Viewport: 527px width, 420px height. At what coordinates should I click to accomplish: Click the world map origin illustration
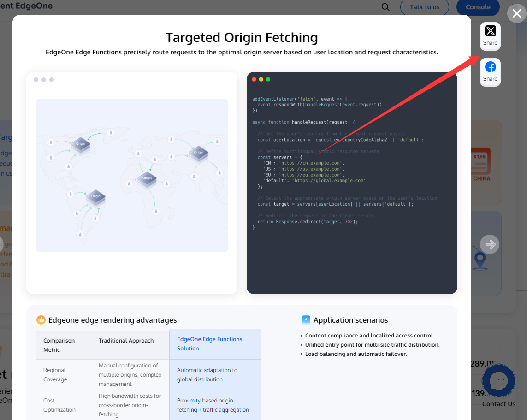click(x=132, y=175)
